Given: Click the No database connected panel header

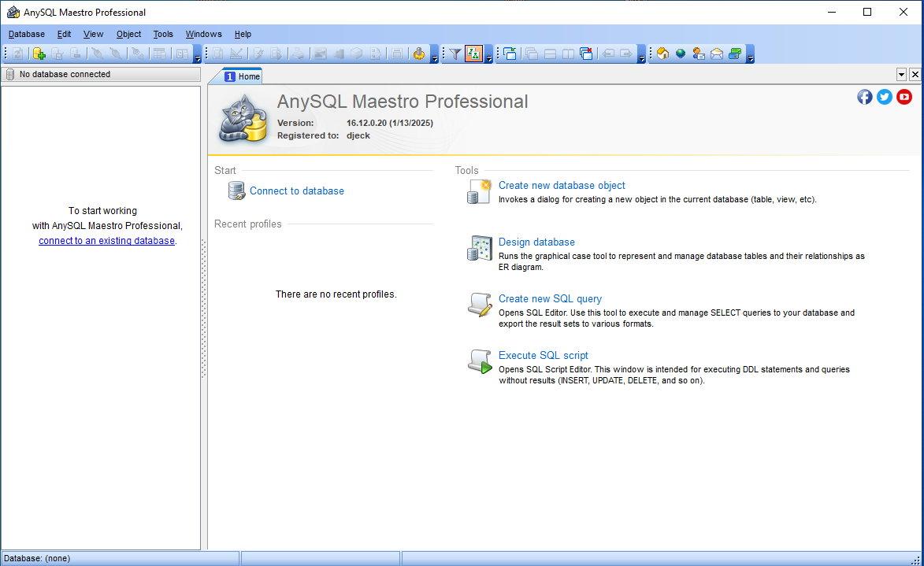Looking at the screenshot, I should coord(102,74).
